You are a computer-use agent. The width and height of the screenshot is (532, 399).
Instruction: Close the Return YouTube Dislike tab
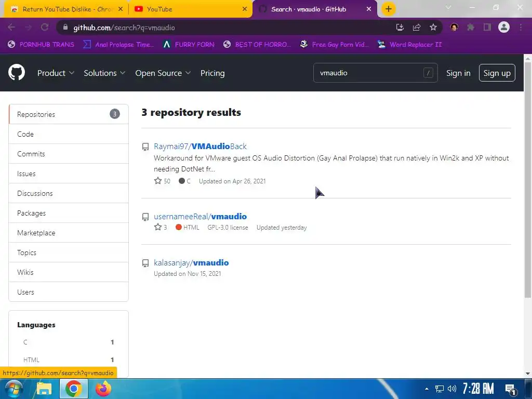[x=121, y=9]
